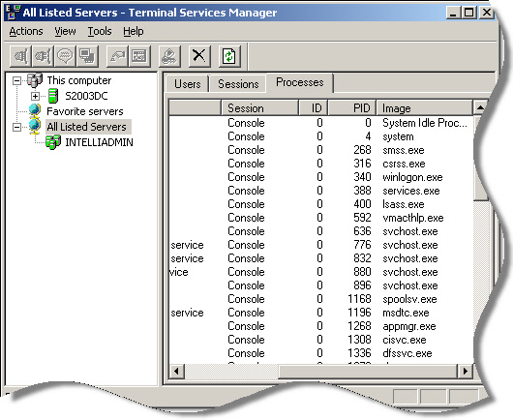
Task: Select the All Listed Servers label
Action: [87, 127]
